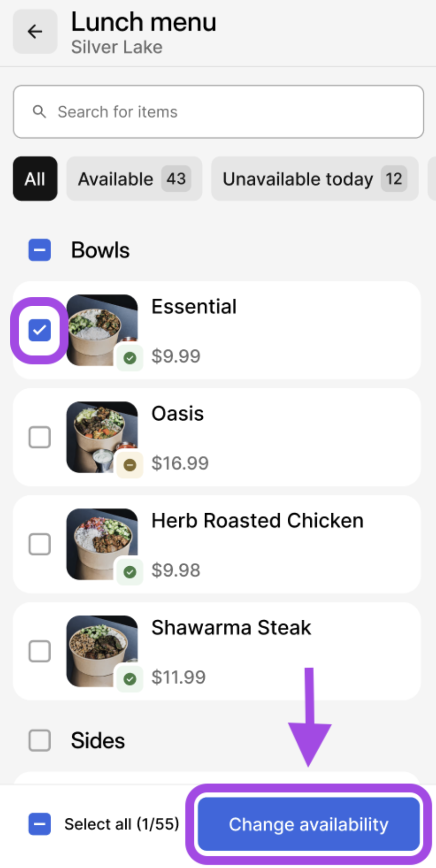Show items Unavailable today
Screen dimensions: 436x868
[314, 179]
